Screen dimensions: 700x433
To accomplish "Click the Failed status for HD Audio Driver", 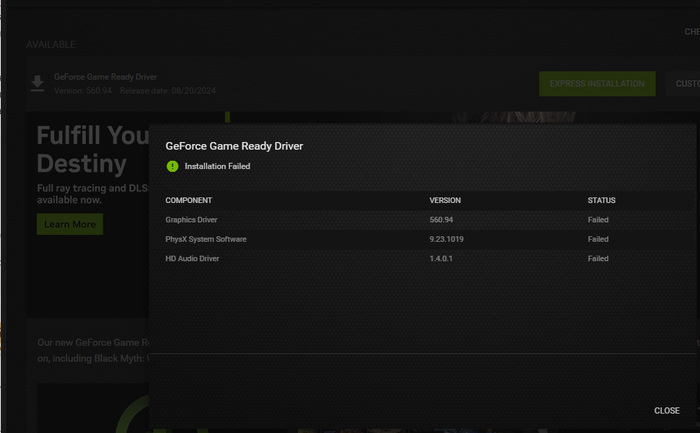I will click(598, 258).
